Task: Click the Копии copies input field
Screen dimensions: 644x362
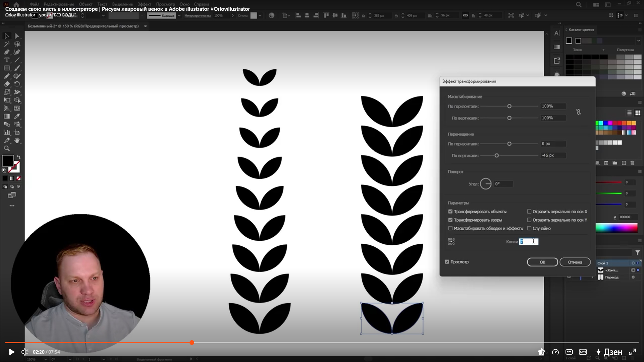Action: coord(529,242)
